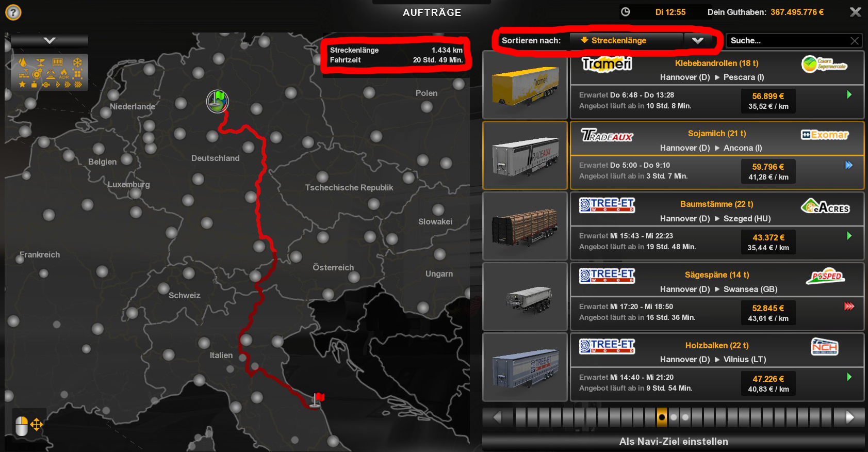Select the triple-arrow urgent delivery filter

78,84
